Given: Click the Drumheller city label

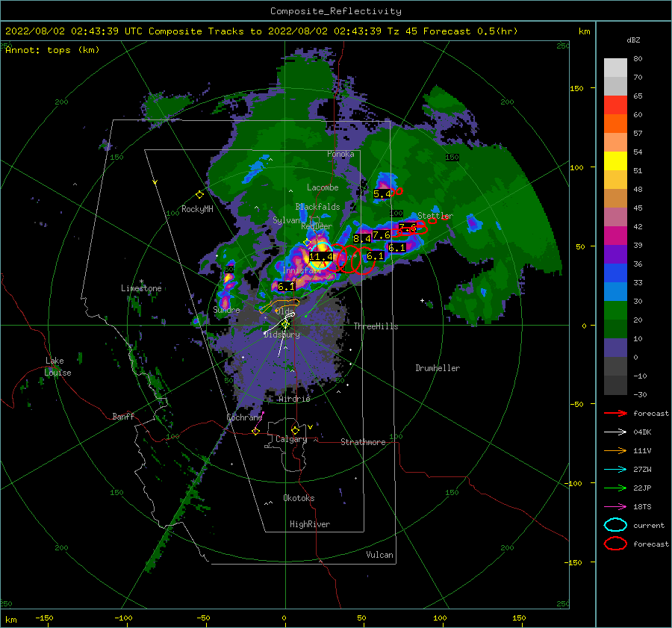Looking at the screenshot, I should [x=438, y=368].
